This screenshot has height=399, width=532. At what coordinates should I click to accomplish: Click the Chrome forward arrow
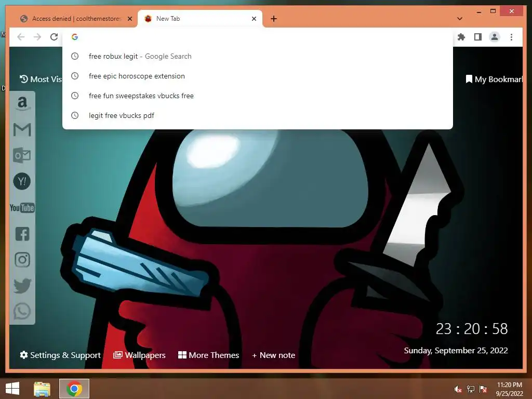pyautogui.click(x=37, y=37)
